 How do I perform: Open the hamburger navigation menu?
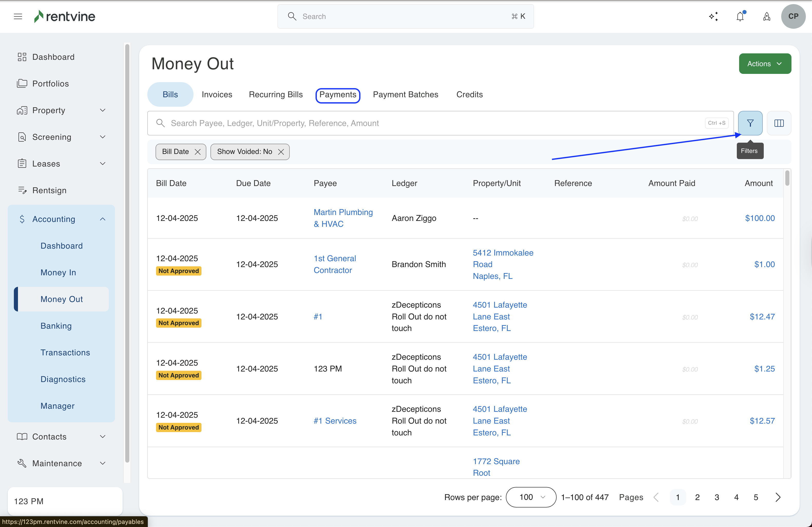18,16
